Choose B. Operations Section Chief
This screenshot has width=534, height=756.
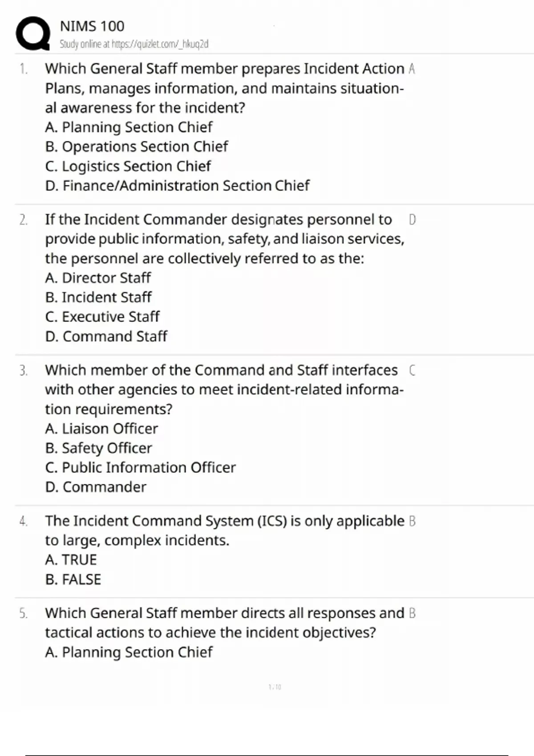(136, 147)
